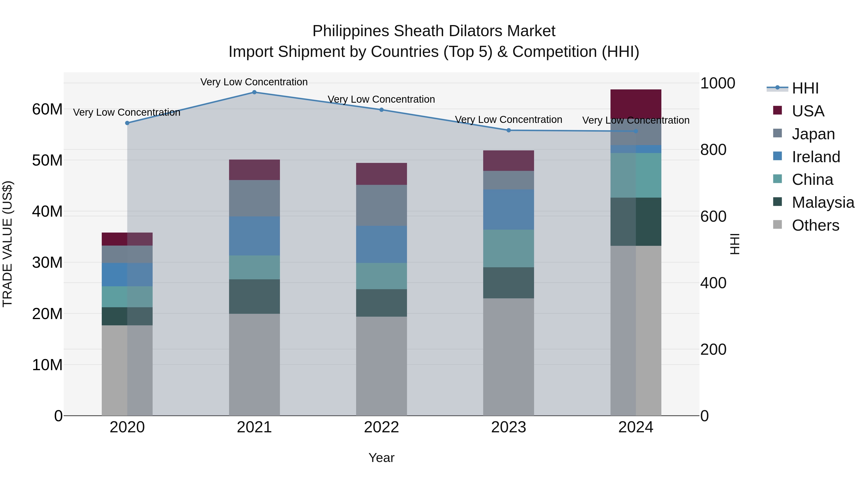
Task: Click the Ireland blue legend swatch
Action: click(x=777, y=156)
